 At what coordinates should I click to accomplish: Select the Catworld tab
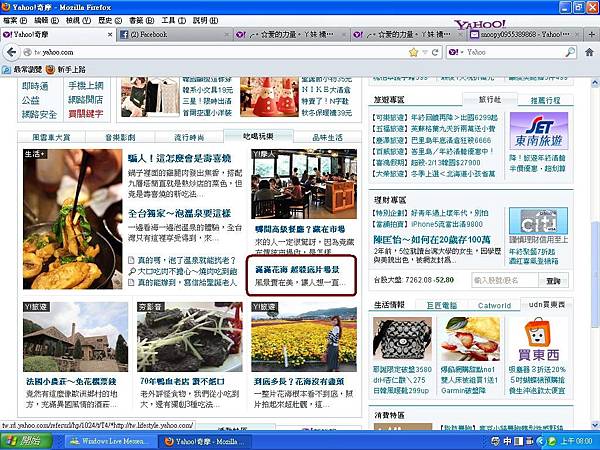pos(494,305)
